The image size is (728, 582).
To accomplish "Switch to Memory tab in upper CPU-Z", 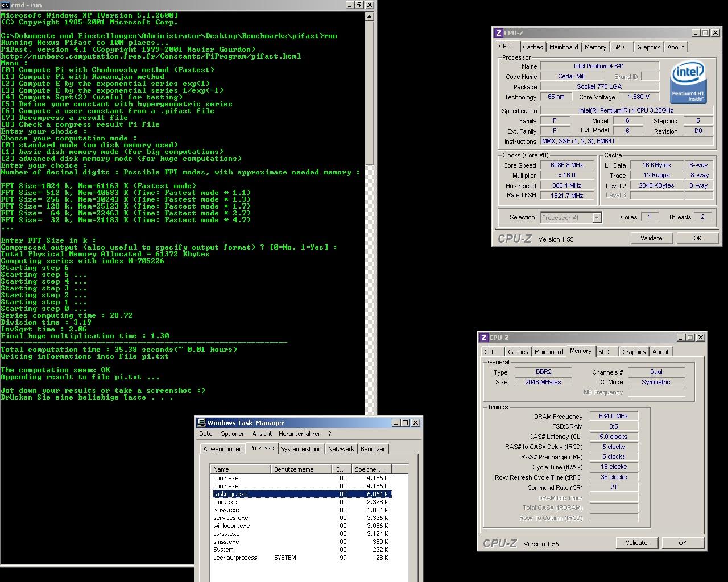I will [595, 47].
